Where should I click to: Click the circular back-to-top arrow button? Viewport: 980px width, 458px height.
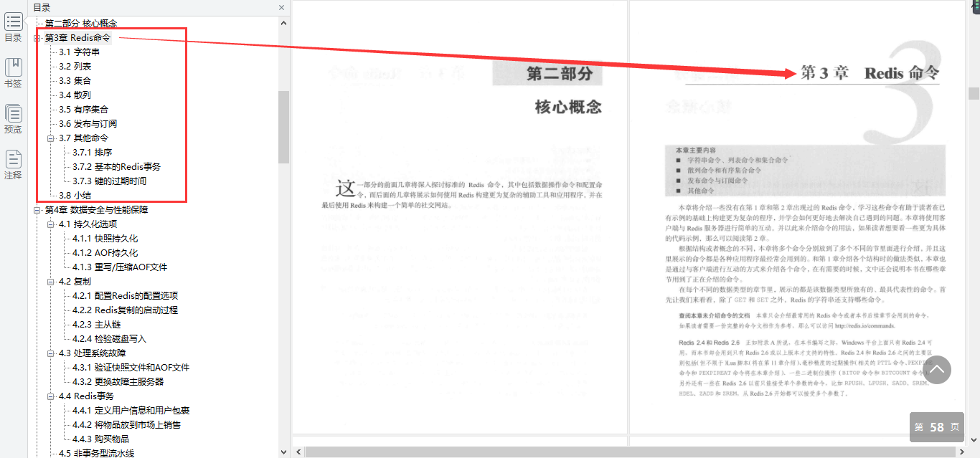(x=937, y=370)
